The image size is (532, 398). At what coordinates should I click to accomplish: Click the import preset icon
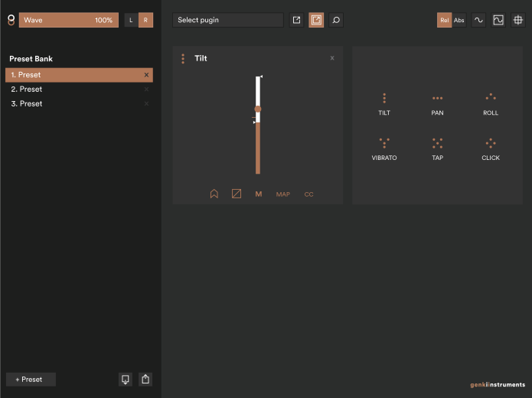(x=126, y=379)
